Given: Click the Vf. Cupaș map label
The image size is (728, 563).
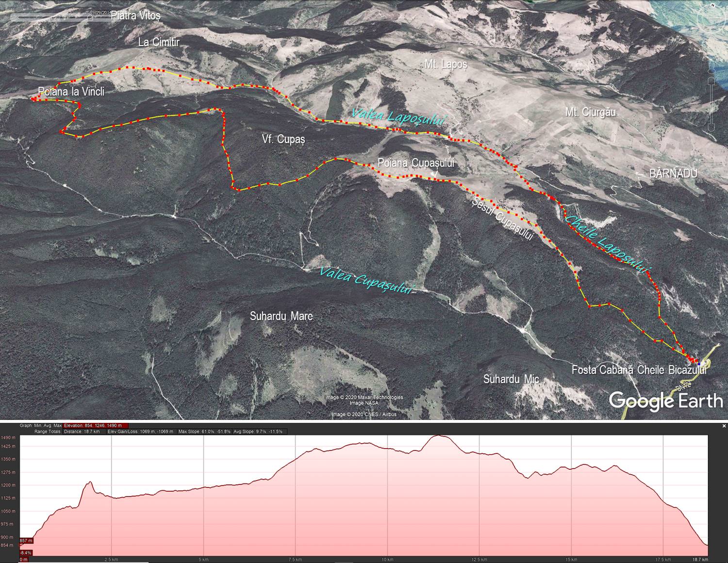Looking at the screenshot, I should [x=283, y=139].
